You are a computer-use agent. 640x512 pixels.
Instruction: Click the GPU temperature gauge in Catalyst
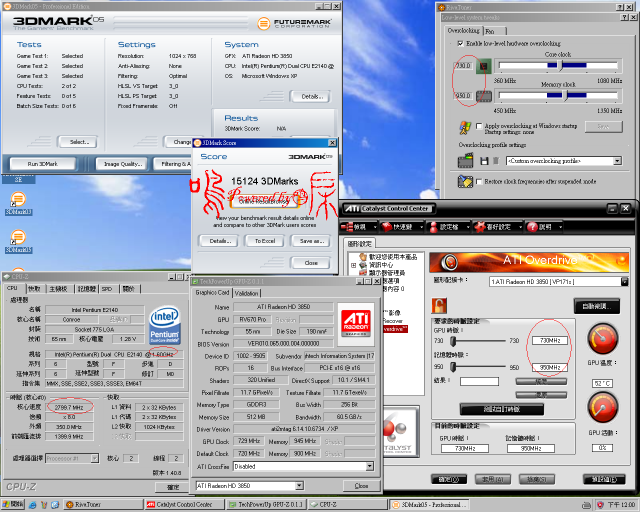click(602, 338)
